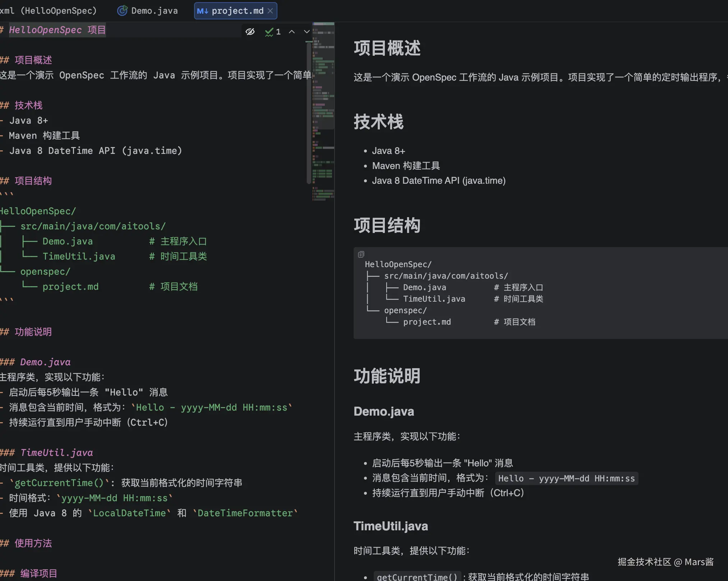Switch to the Demo.java tab

[154, 11]
